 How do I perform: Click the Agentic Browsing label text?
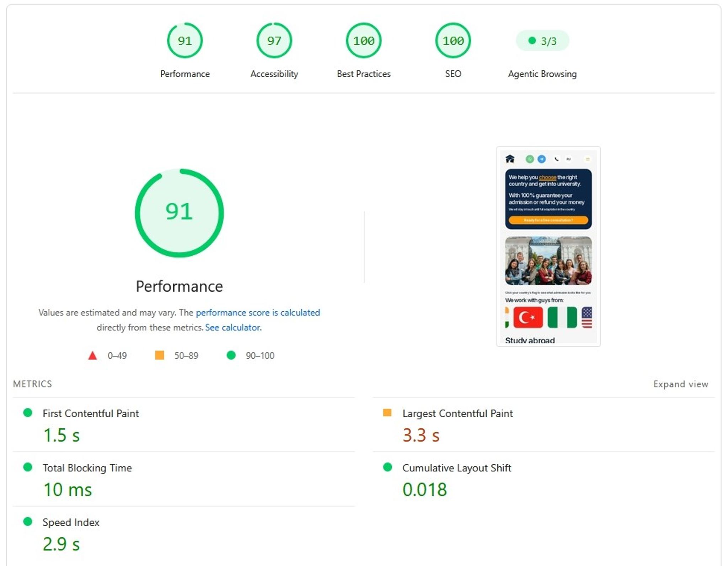[542, 74]
